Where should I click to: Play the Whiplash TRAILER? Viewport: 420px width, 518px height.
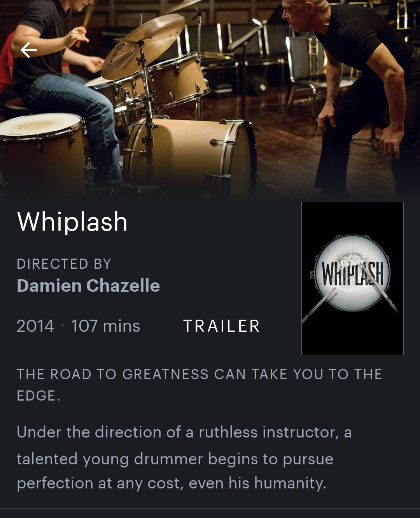[x=221, y=326]
